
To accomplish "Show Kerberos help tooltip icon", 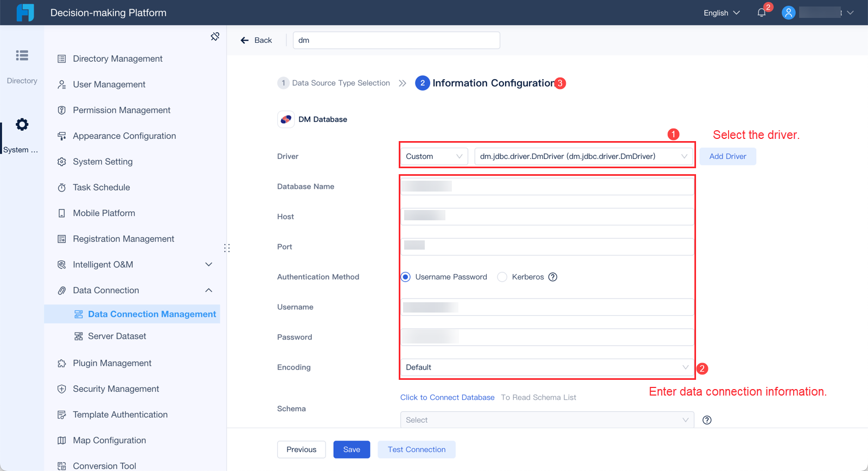I will pyautogui.click(x=553, y=277).
